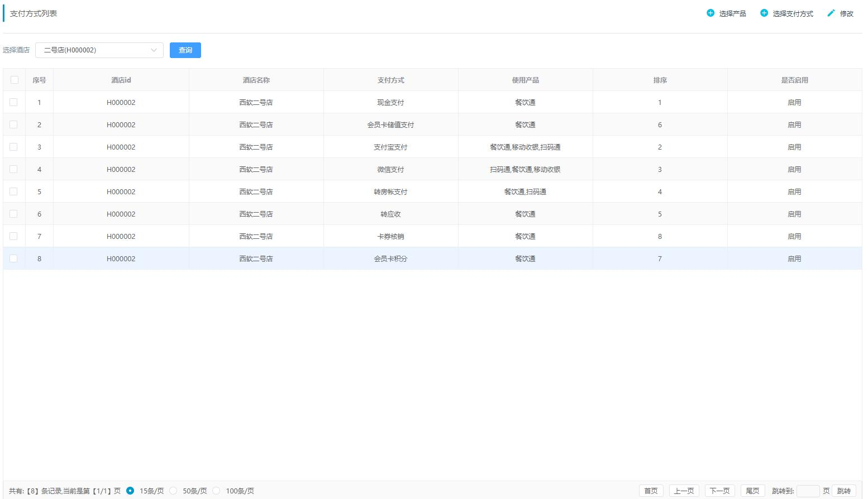The width and height of the screenshot is (868, 499).
Task: Toggle the select-all checkbox in table header
Action: point(15,80)
